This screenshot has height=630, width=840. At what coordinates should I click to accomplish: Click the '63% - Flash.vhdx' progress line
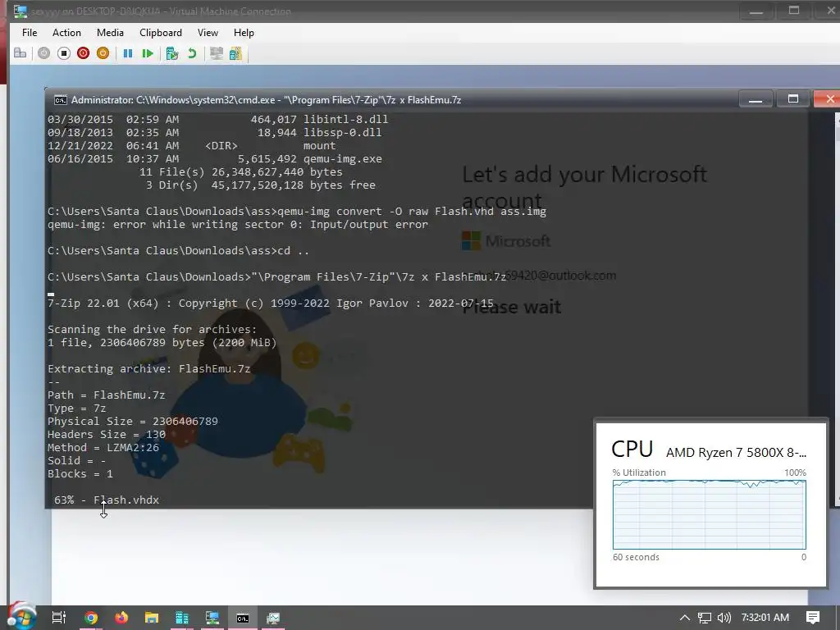pos(106,500)
